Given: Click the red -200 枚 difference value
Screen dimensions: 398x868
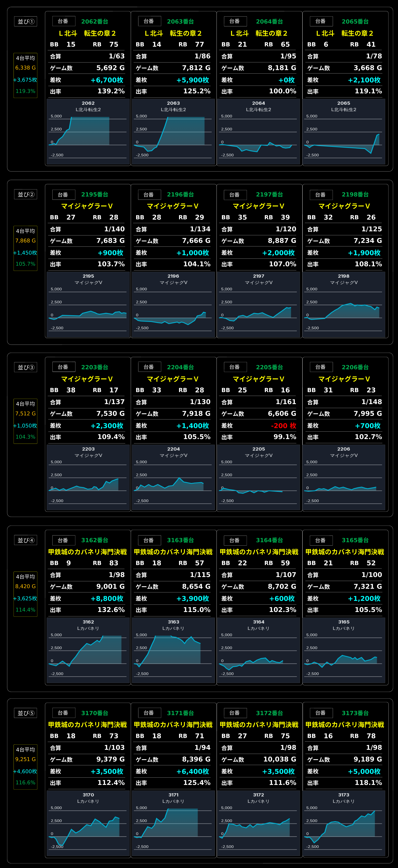Looking at the screenshot, I should coord(284,426).
